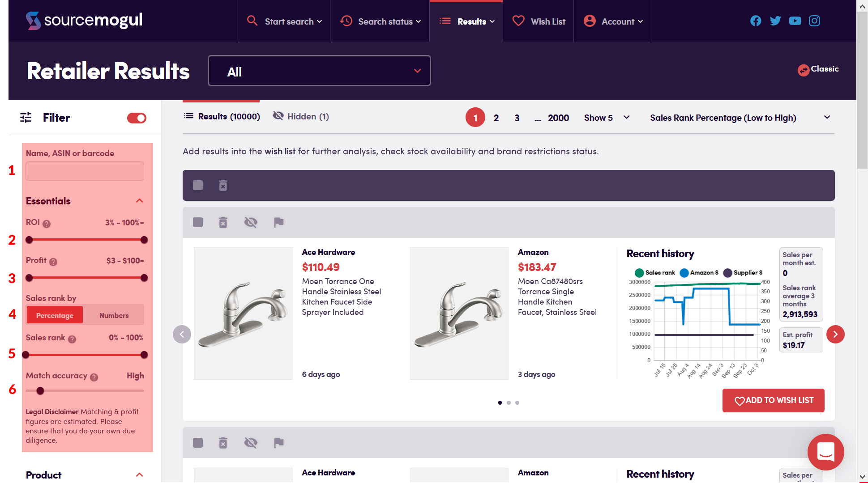Go to previous slide with left arrow

(182, 334)
